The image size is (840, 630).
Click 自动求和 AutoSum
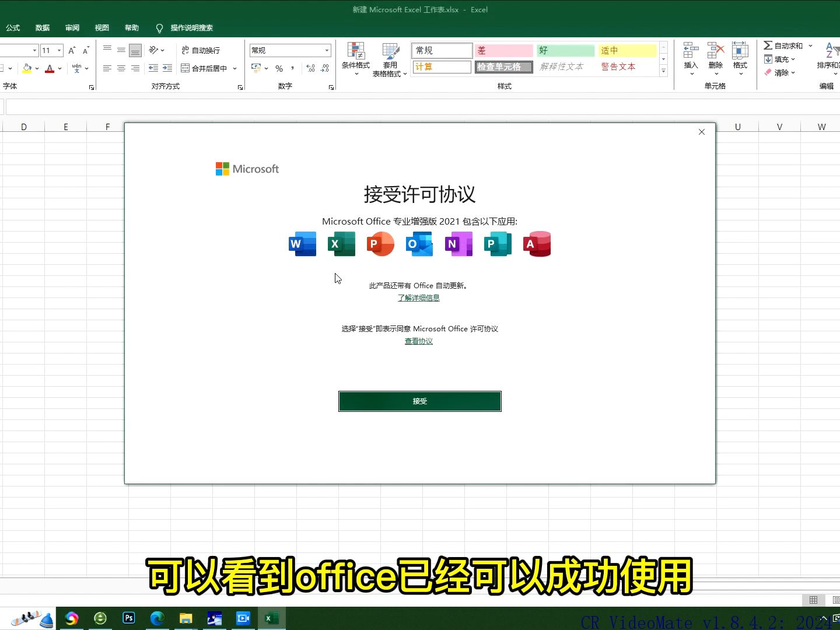[783, 45]
